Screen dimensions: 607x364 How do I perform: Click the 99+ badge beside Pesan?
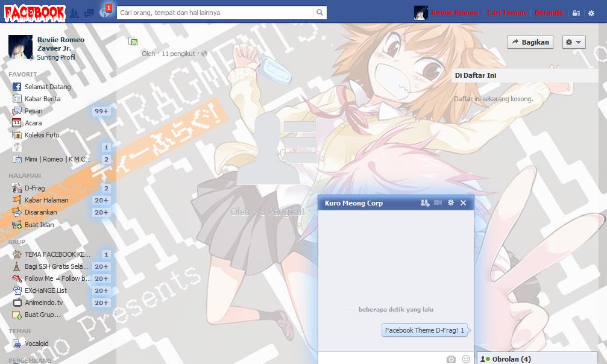click(101, 111)
